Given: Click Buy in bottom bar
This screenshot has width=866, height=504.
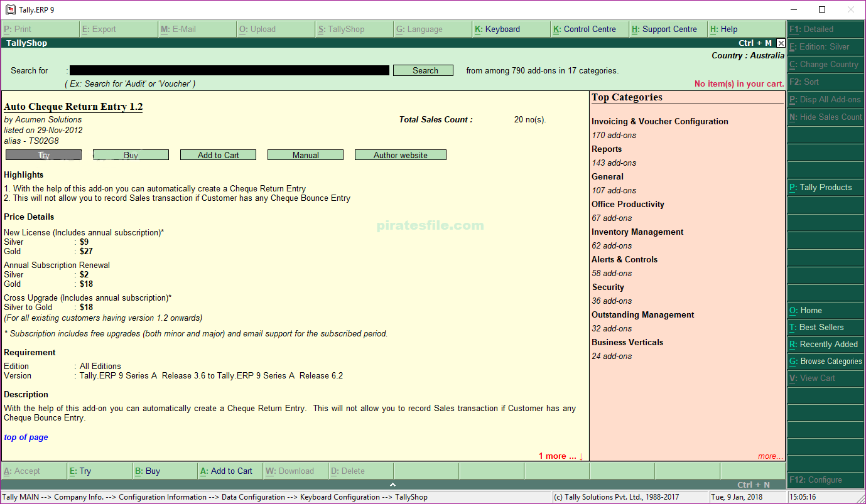Looking at the screenshot, I should [x=165, y=471].
